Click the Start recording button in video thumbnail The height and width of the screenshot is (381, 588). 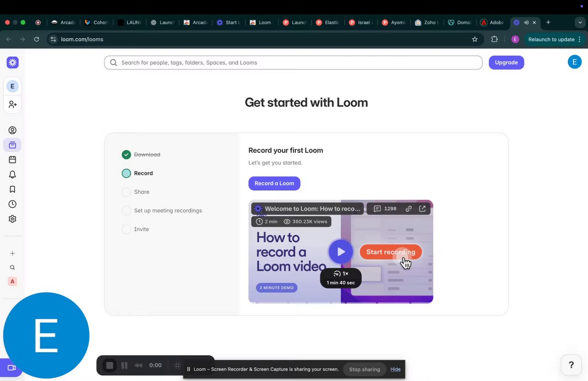(390, 252)
